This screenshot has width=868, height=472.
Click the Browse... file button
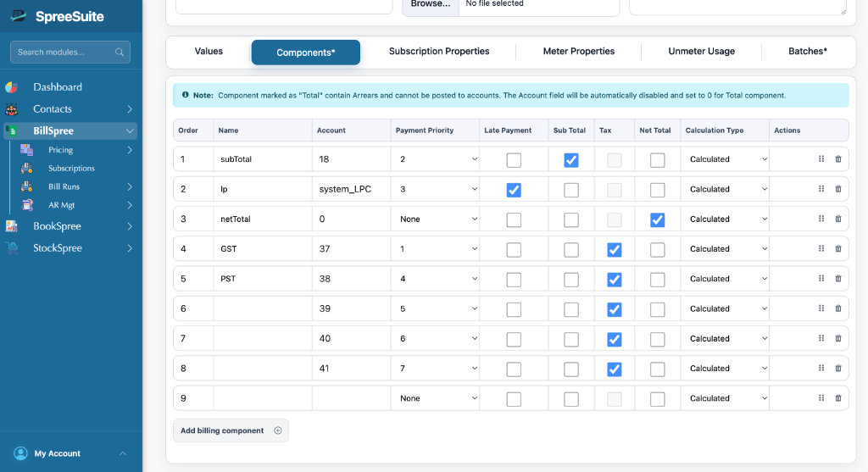tap(430, 4)
